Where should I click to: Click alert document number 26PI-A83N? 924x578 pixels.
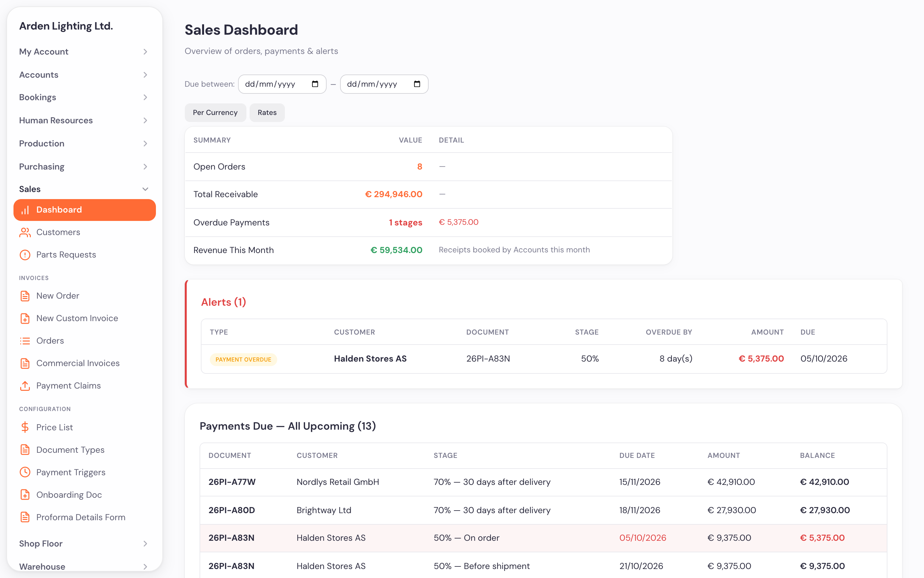(488, 359)
